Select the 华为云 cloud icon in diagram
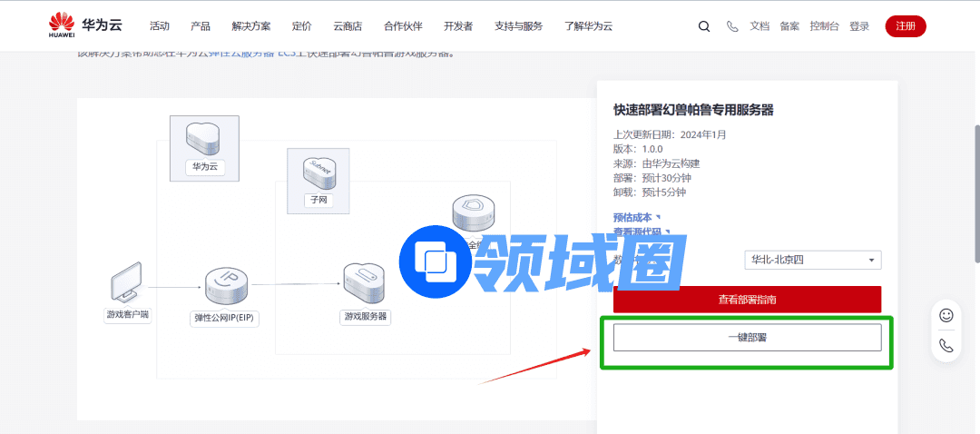Screen dimensions: 980x434 pyautogui.click(x=204, y=138)
